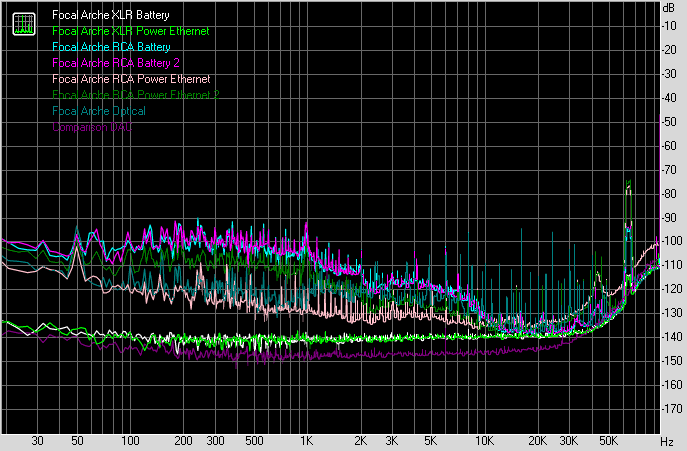Click the Hz axis unit label
Image resolution: width=687 pixels, height=451 pixels.
(667, 441)
